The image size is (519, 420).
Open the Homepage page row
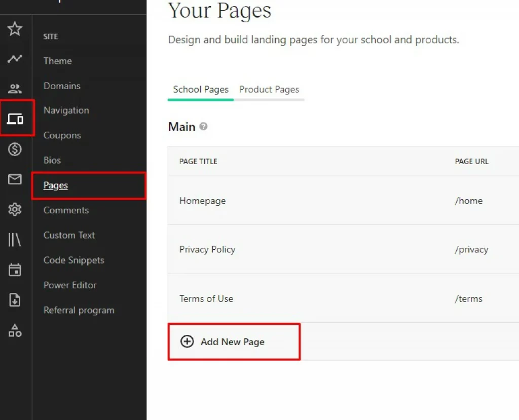(x=203, y=201)
